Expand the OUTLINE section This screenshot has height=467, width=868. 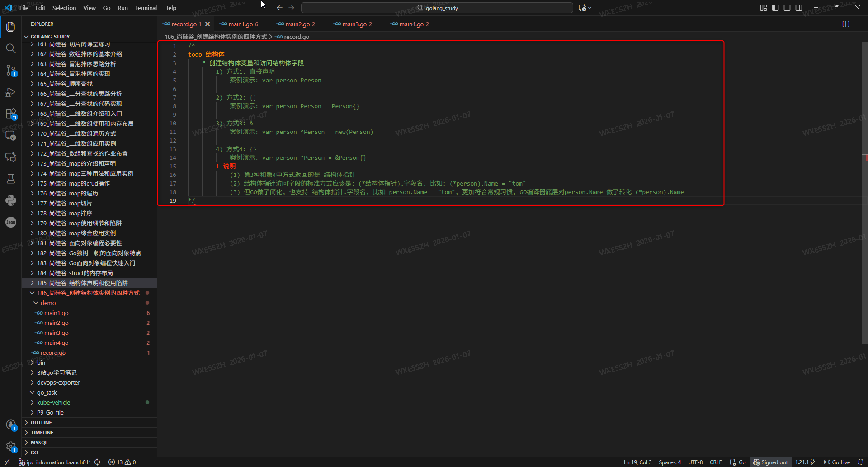coord(89,423)
